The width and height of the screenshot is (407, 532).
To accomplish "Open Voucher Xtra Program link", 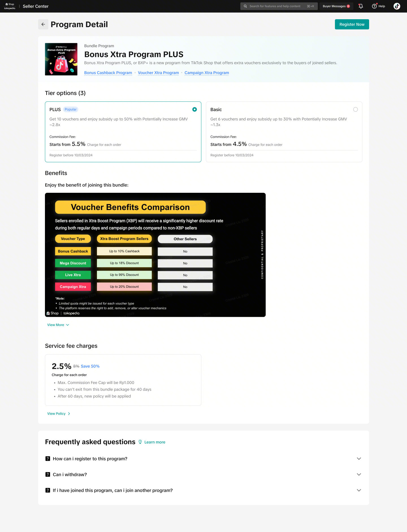I will click(158, 73).
